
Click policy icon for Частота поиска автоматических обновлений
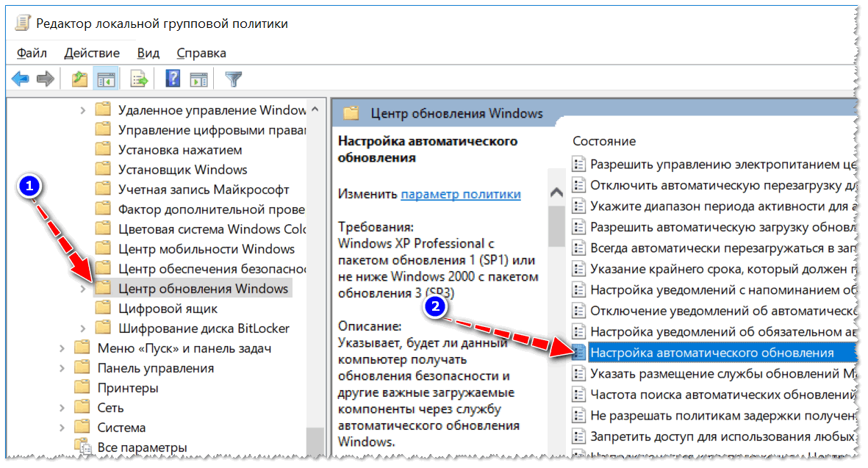pyautogui.click(x=578, y=395)
